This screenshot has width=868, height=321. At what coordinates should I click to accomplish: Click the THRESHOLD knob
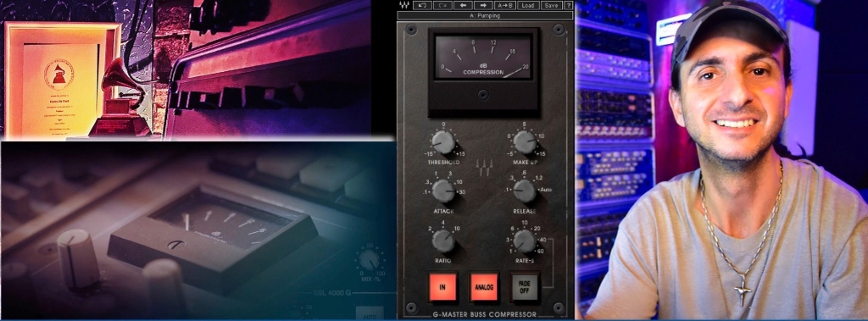tap(442, 142)
